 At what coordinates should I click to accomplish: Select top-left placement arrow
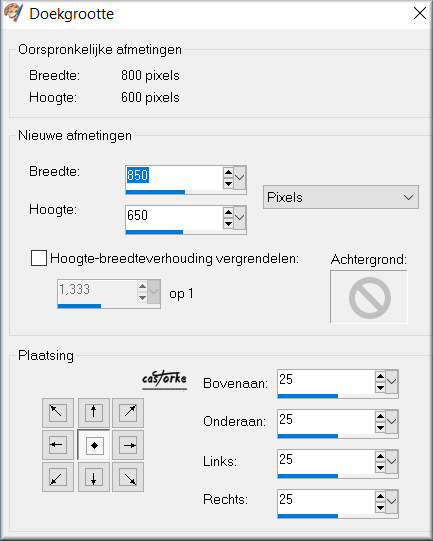tap(58, 413)
